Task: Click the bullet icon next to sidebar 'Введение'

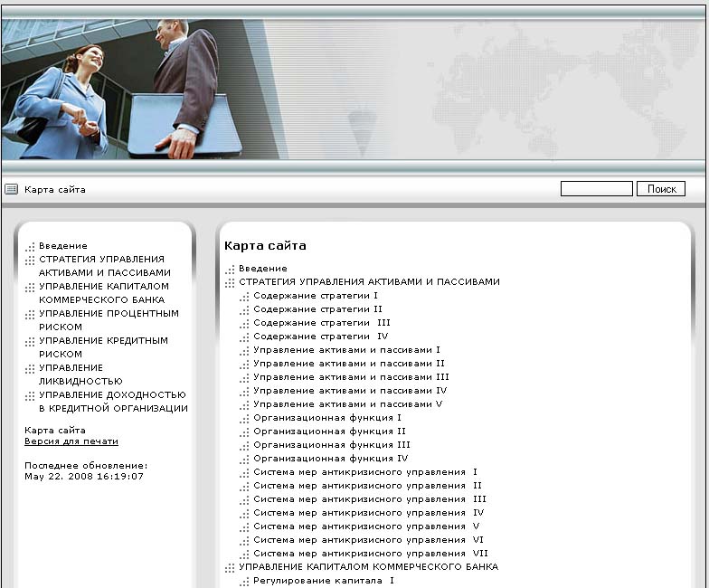Action: (31, 246)
